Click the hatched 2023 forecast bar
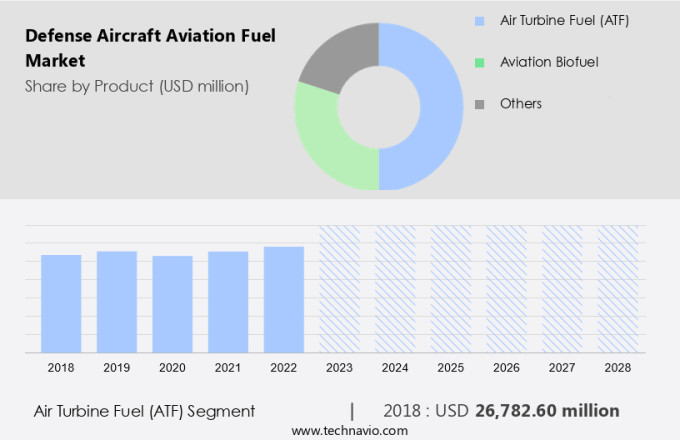Screen dimensions: 680x440 pos(339,289)
